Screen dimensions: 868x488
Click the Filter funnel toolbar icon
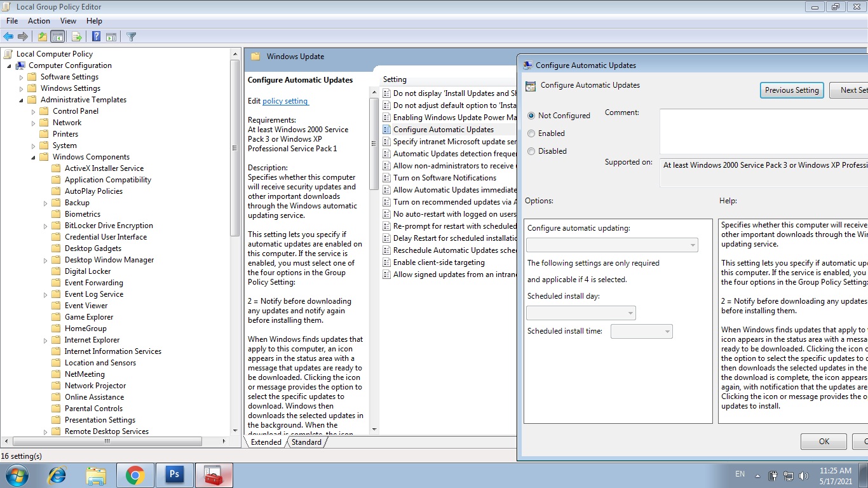point(131,37)
